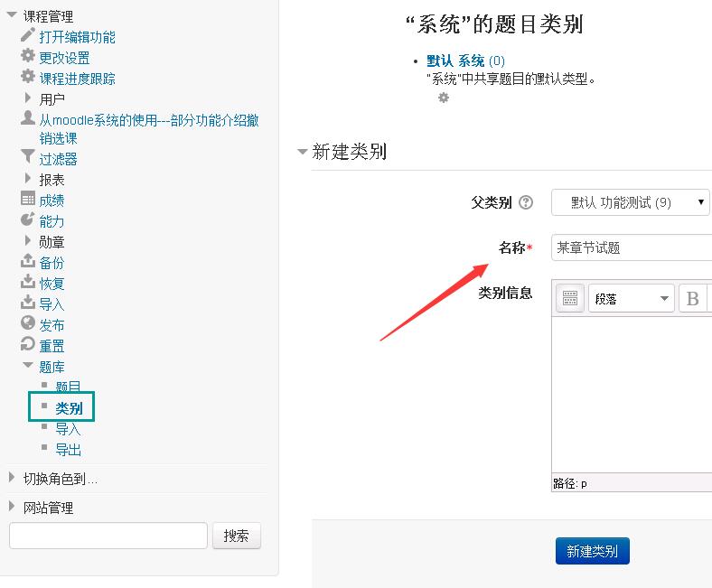The height and width of the screenshot is (588, 712).
Task: Select 类别 under 题库
Action: click(x=69, y=407)
